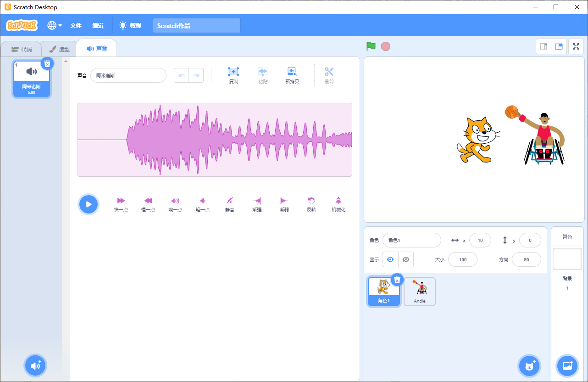This screenshot has height=382, width=588.
Task: Click the Scratch logo
Action: pos(22,25)
